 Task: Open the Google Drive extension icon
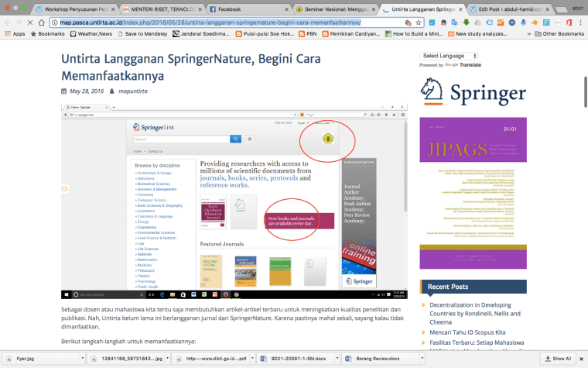477,22
